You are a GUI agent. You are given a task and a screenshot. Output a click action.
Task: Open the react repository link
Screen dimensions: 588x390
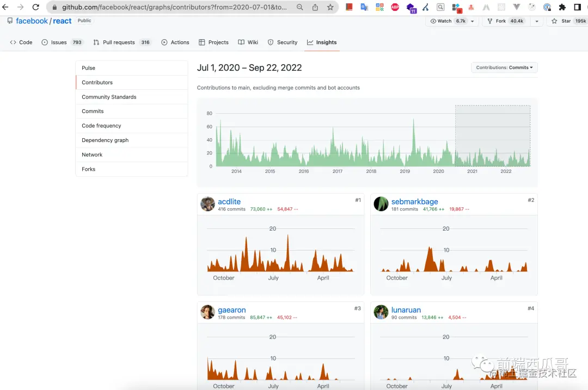tap(62, 21)
